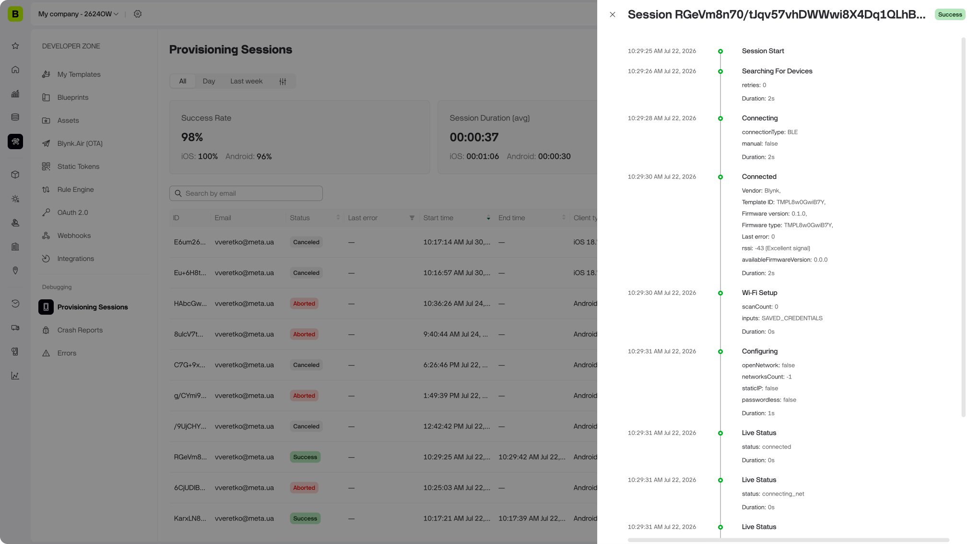
Task: Click the OAuth 2.0 key icon
Action: (46, 213)
